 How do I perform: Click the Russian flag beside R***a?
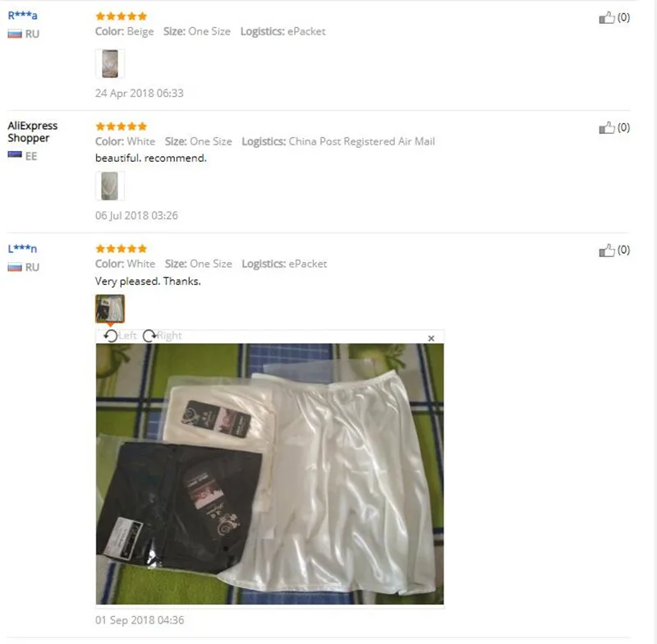pos(15,34)
